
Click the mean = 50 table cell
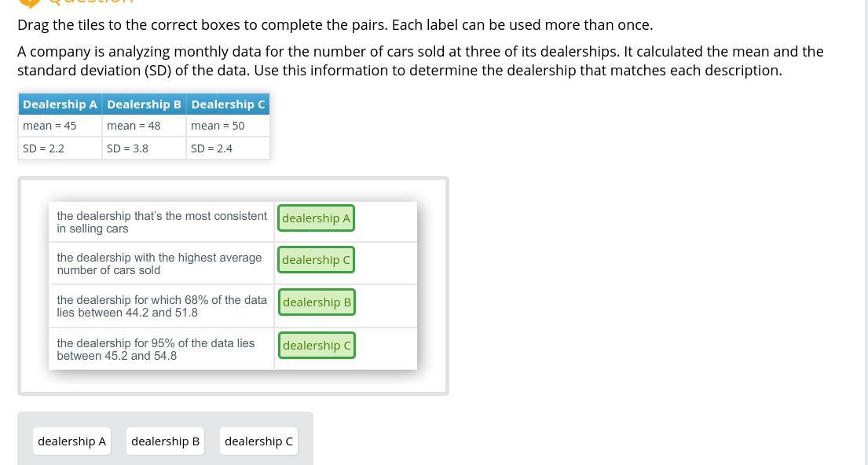[x=228, y=126]
